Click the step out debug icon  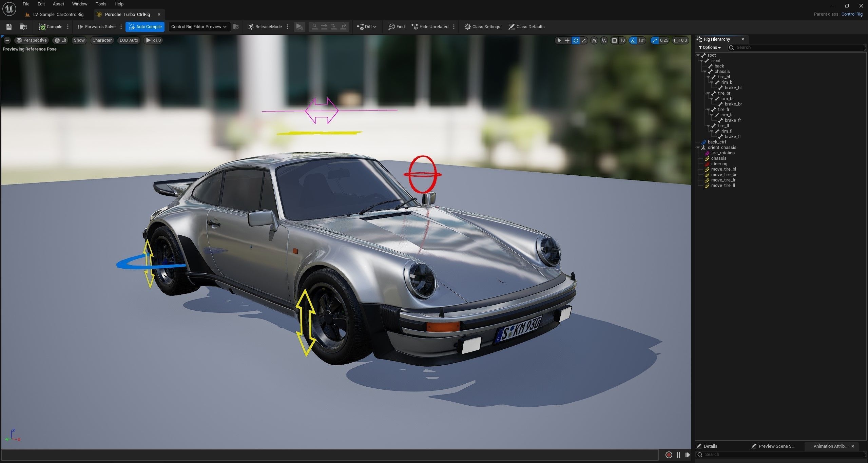(x=344, y=26)
